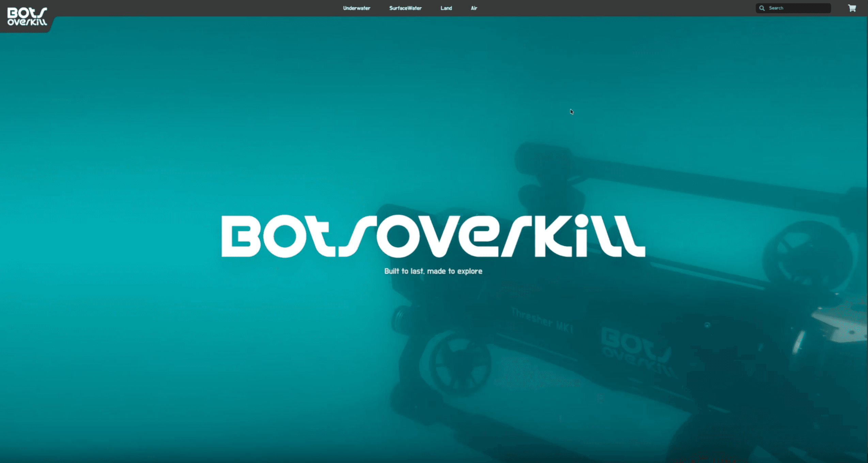
Task: Open the Underwater products link
Action: [356, 8]
